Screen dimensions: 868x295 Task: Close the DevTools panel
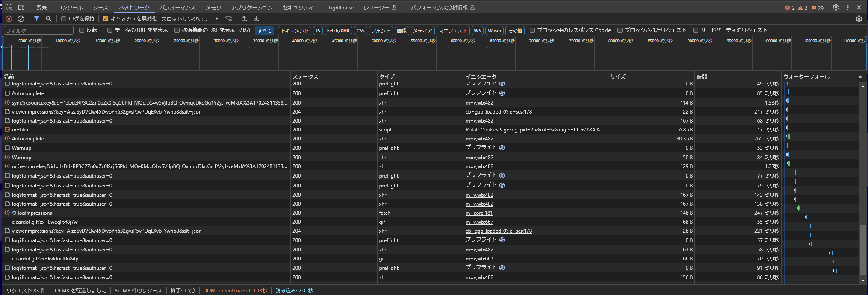pyautogui.click(x=859, y=7)
